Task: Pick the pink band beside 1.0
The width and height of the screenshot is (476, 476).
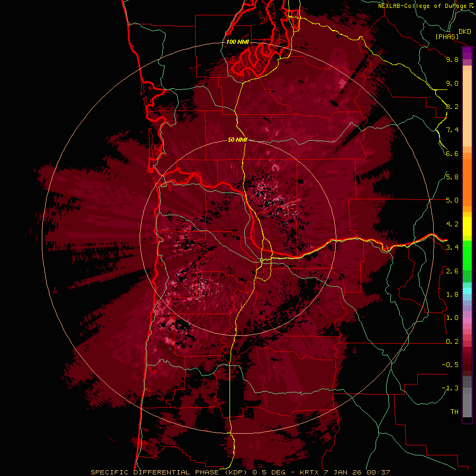Action: (467, 321)
